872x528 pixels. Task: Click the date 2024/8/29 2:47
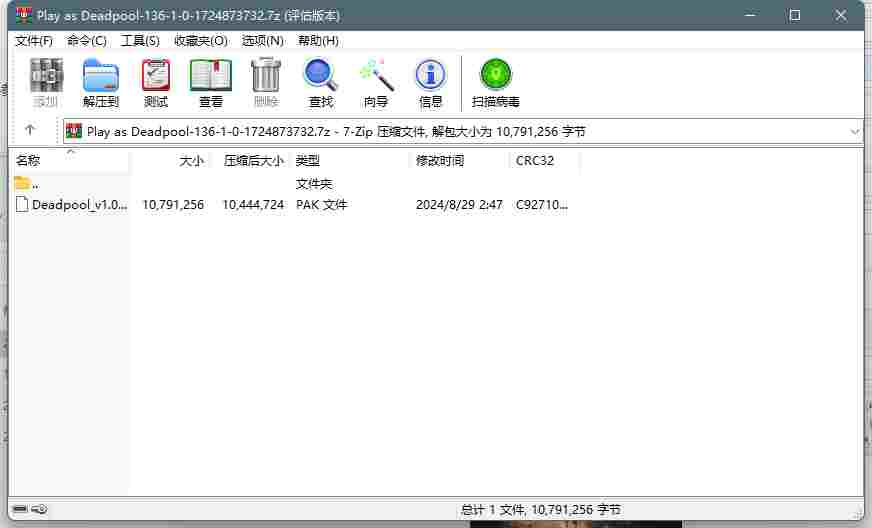459,205
